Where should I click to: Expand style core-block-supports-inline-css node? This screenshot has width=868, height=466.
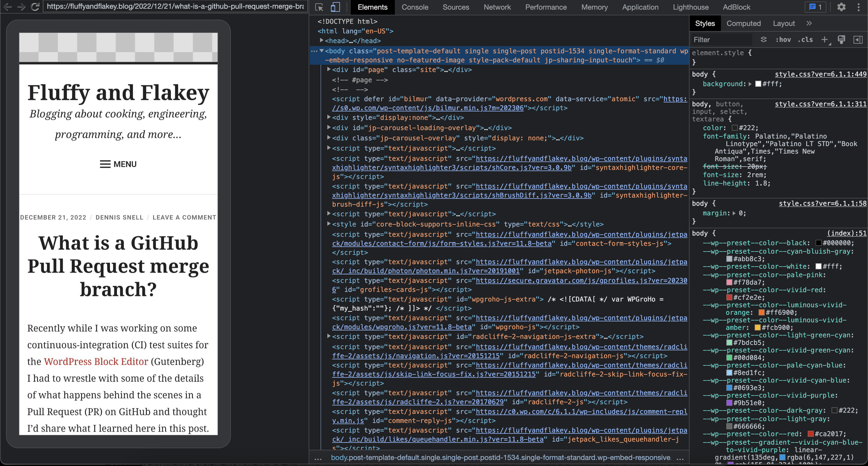tap(329, 224)
